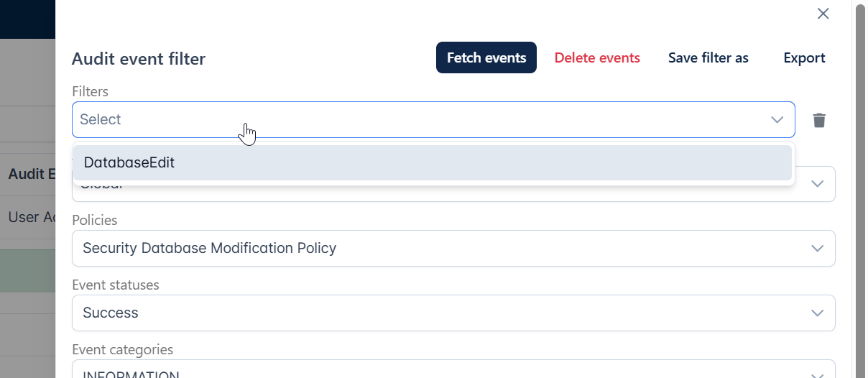
Task: Open the Save filter as option
Action: coord(708,57)
